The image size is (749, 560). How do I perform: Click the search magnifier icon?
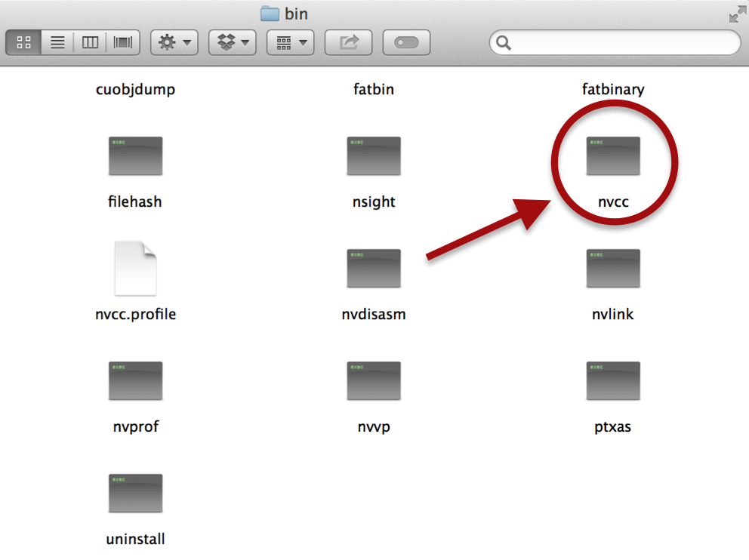tap(504, 43)
